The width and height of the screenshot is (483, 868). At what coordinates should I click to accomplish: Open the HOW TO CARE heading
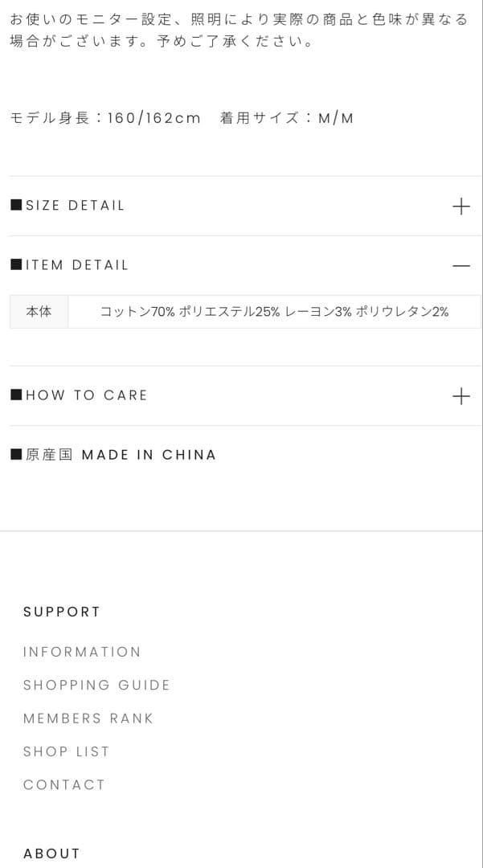87,395
